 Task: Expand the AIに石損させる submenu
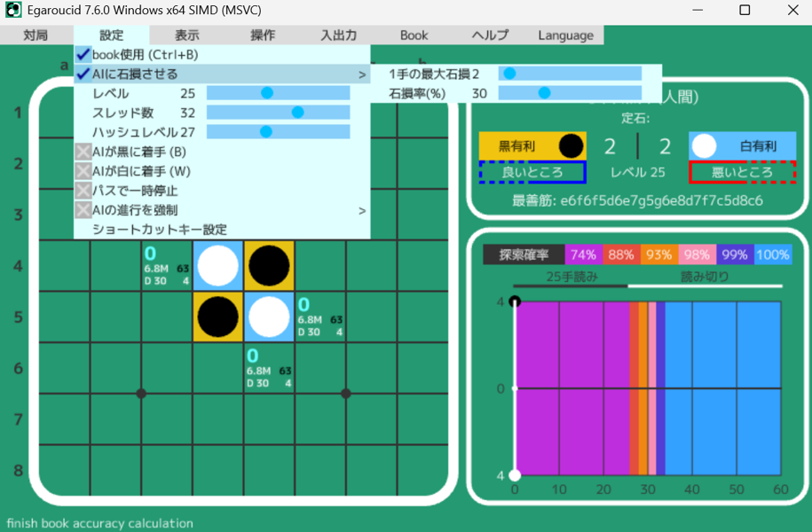(362, 74)
